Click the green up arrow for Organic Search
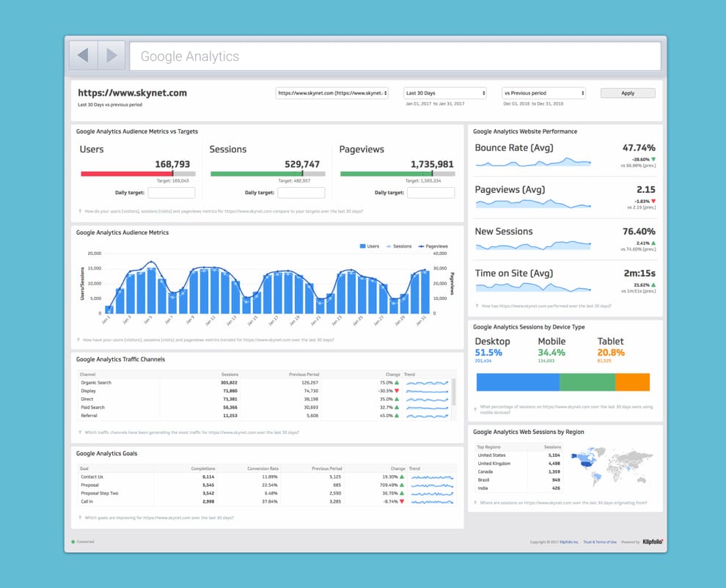The height and width of the screenshot is (588, 726). (397, 383)
